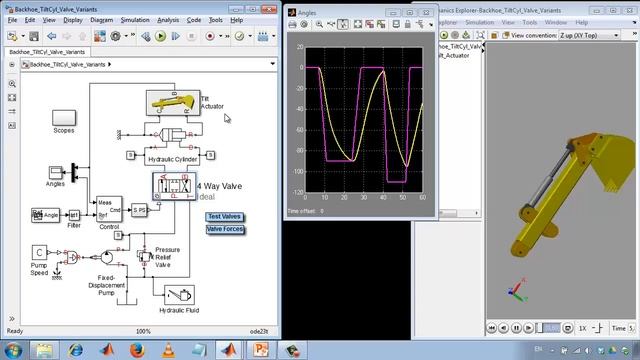Expand the breadcrumb arrow after Backhoe_TiltCyl_Valve_Variants

[x=109, y=64]
